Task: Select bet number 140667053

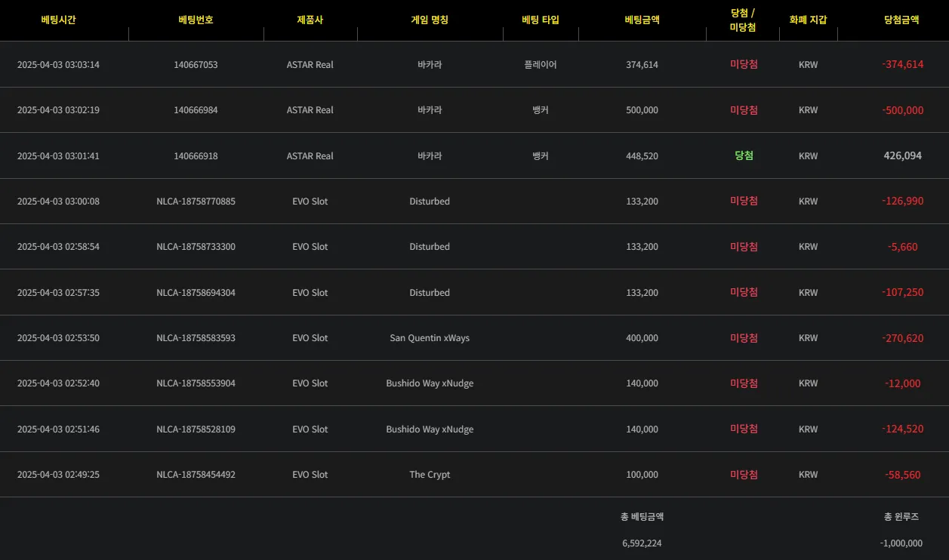Action: tap(196, 65)
